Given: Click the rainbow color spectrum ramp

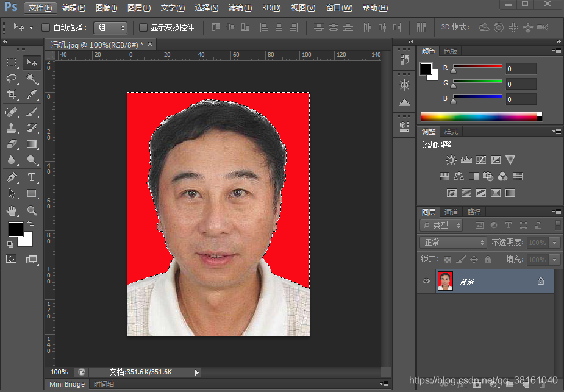Looking at the screenshot, I should pos(481,116).
